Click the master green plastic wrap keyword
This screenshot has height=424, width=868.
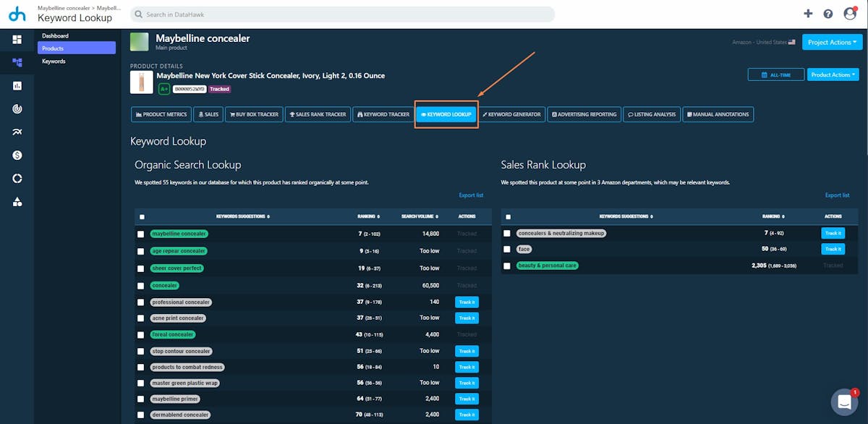(x=185, y=383)
